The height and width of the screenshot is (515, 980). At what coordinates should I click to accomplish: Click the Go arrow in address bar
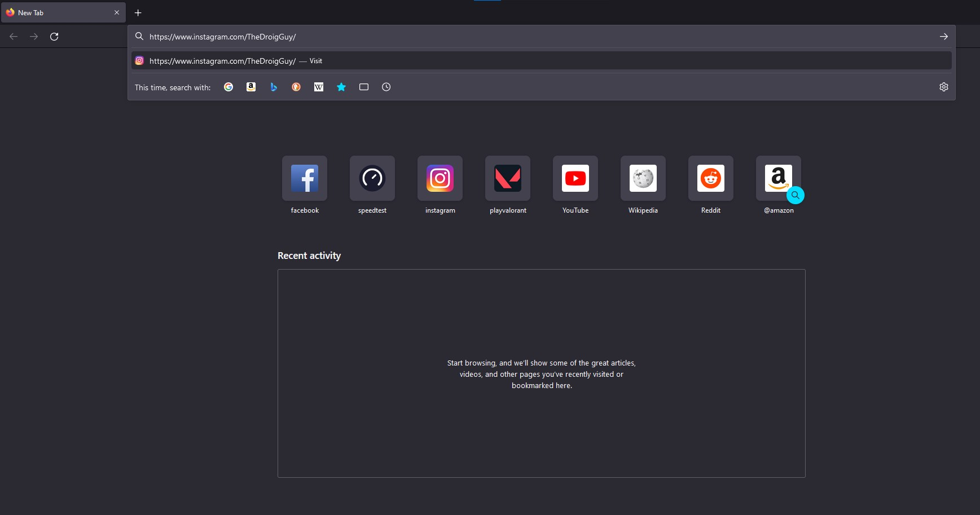[x=944, y=36]
